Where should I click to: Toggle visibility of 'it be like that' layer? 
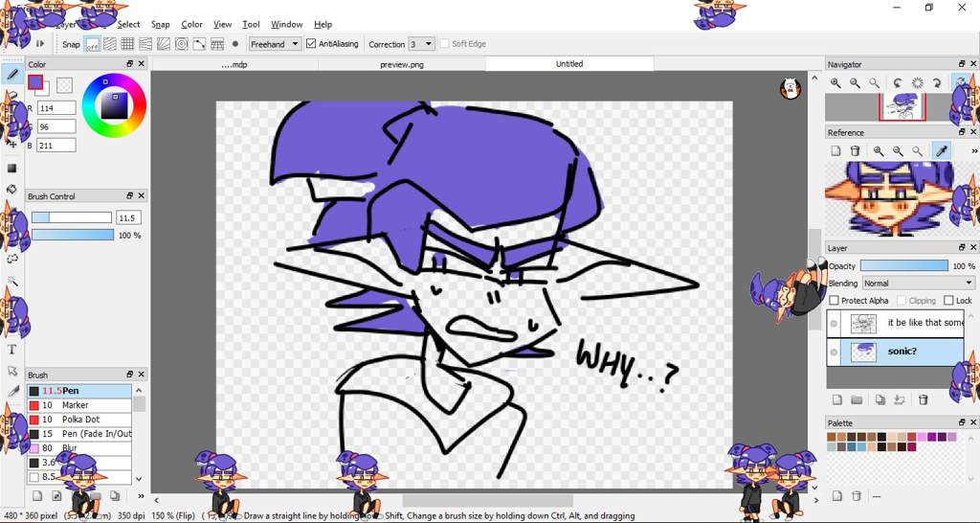[x=834, y=324]
